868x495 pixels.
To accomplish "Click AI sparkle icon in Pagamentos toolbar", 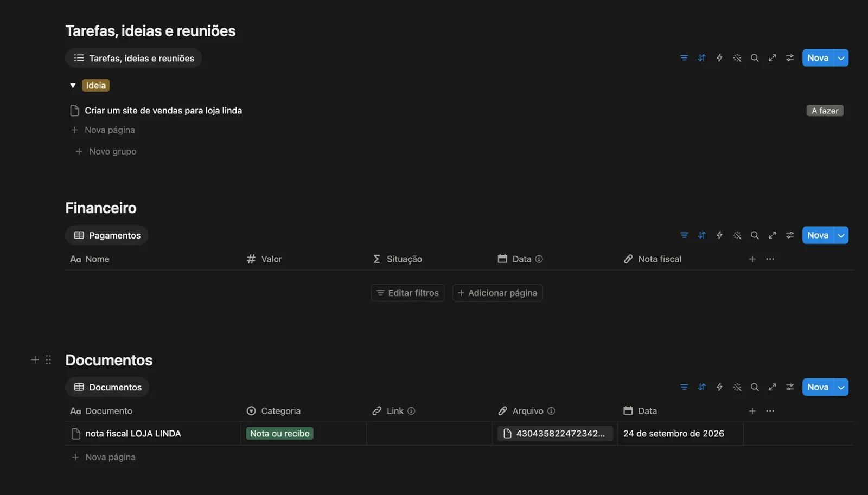I will [x=737, y=235].
